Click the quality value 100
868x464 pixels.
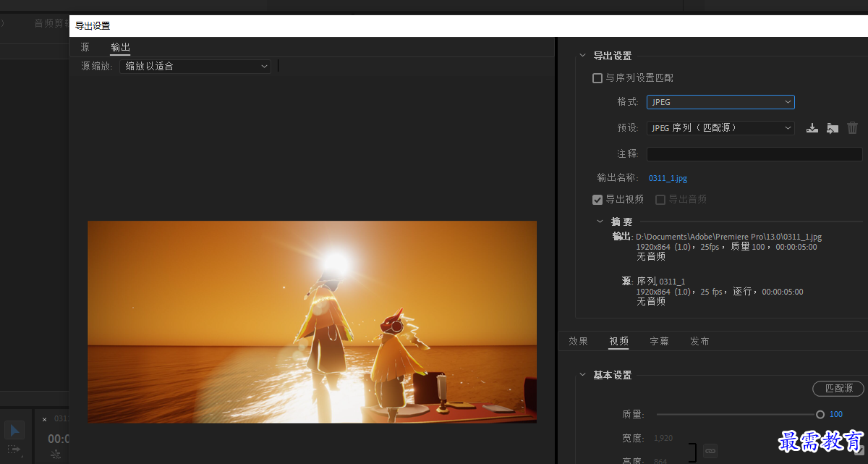point(836,415)
